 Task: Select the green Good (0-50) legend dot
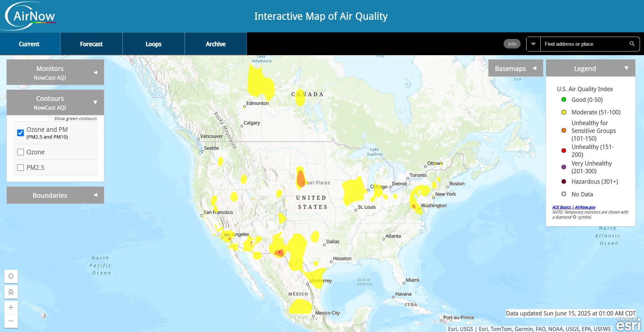pos(564,100)
